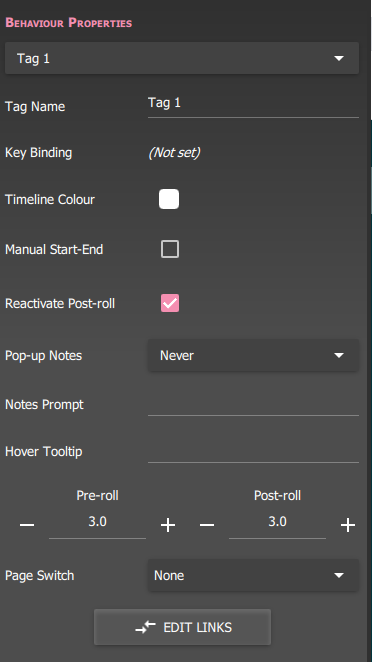The image size is (372, 662).
Task: Click the EDIT LINKS button
Action: pyautogui.click(x=182, y=627)
